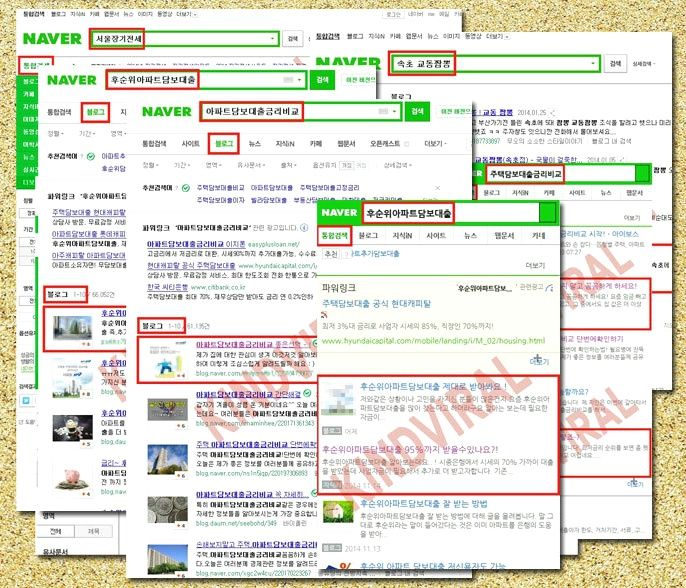Select 블로그 tab in mobile 후순위아파트담보대출 window
This screenshot has width=686, height=588.
click(368, 236)
